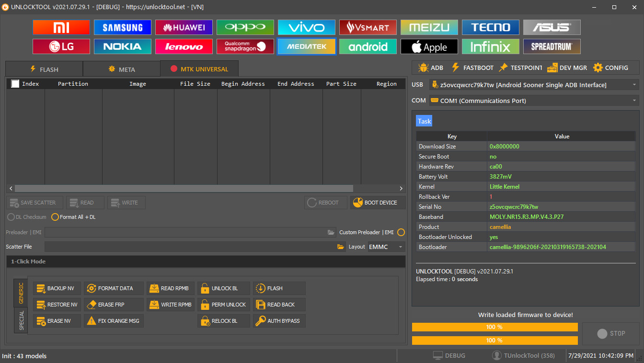
Task: Choose the green Android tile
Action: (x=368, y=46)
